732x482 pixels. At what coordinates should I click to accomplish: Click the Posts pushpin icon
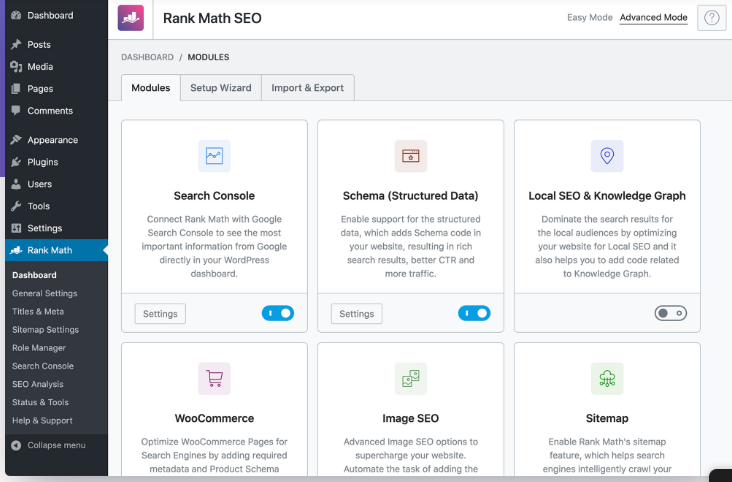(16, 44)
